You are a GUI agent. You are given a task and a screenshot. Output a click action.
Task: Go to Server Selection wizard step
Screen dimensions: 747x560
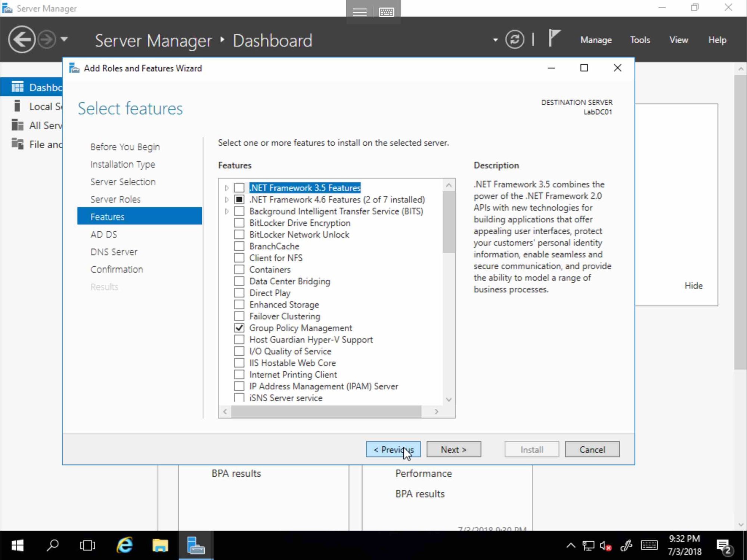123,182
